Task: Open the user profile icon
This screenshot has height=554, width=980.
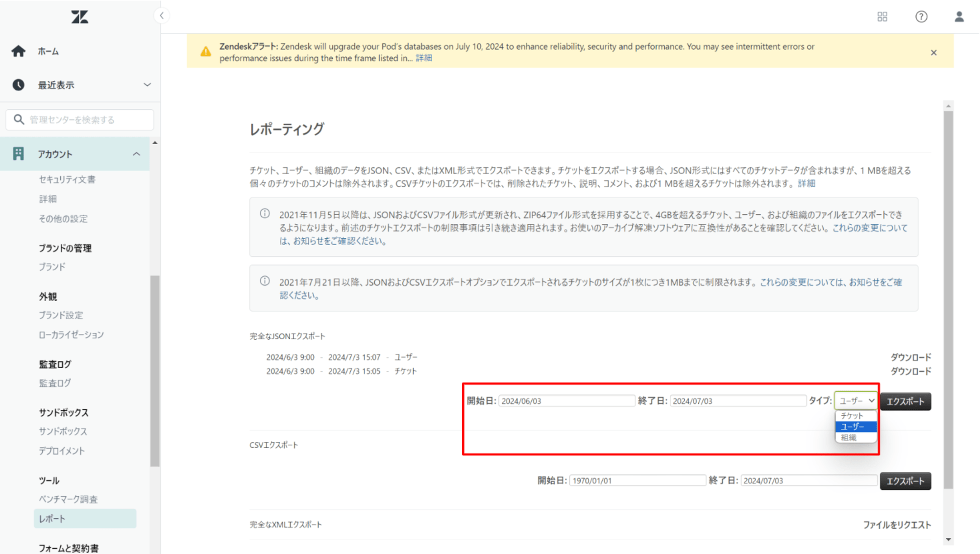Action: click(x=959, y=17)
